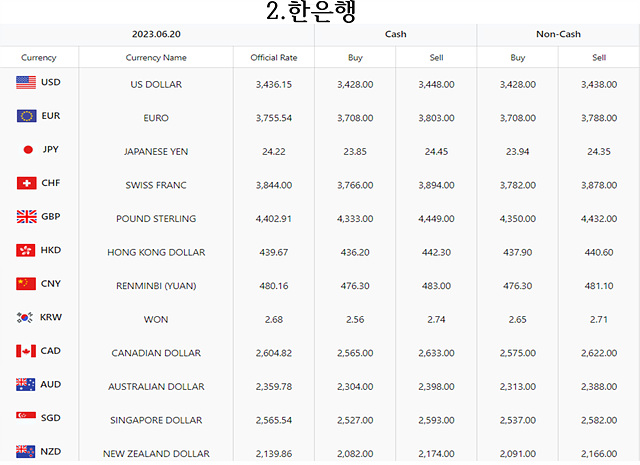This screenshot has width=640, height=465.
Task: Click the Cash column group header
Action: [x=396, y=34]
